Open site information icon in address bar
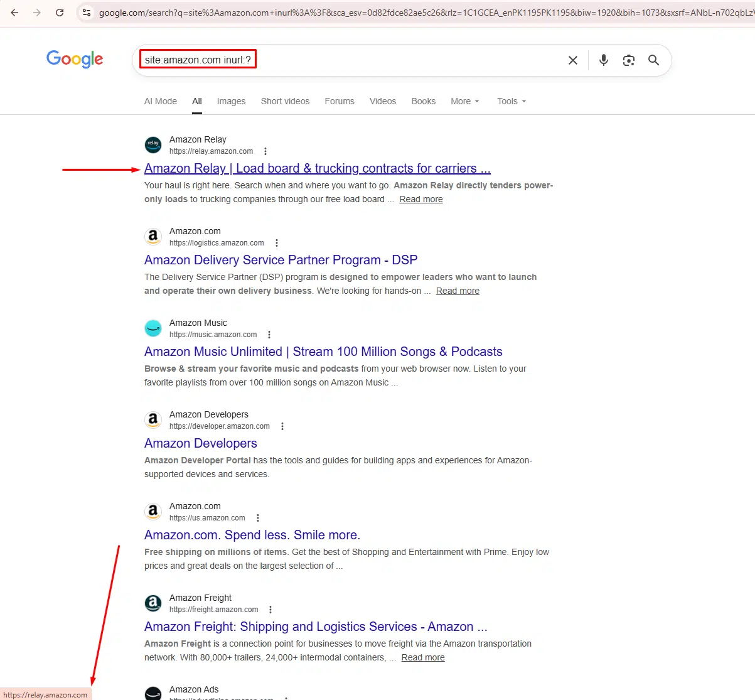The height and width of the screenshot is (700, 755). (87, 13)
